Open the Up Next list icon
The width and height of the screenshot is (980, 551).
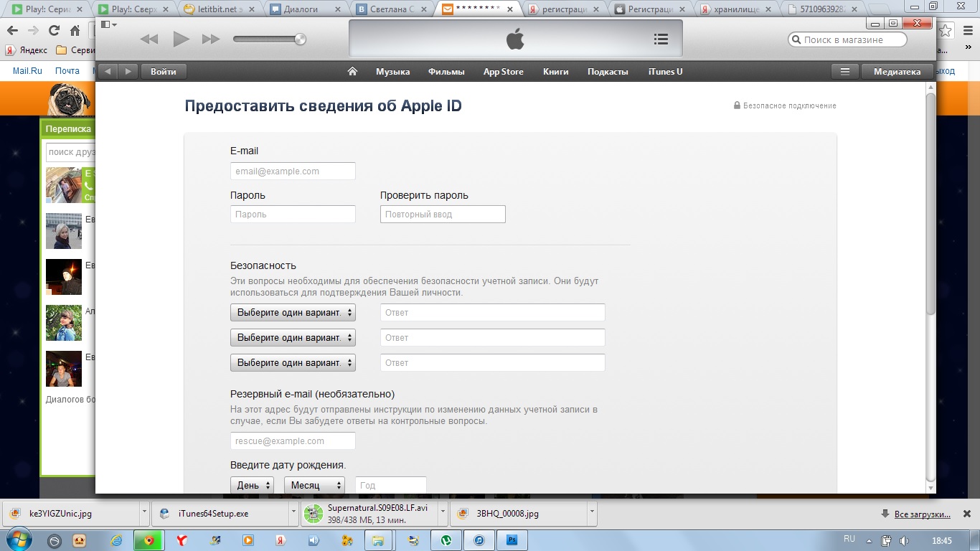[661, 39]
